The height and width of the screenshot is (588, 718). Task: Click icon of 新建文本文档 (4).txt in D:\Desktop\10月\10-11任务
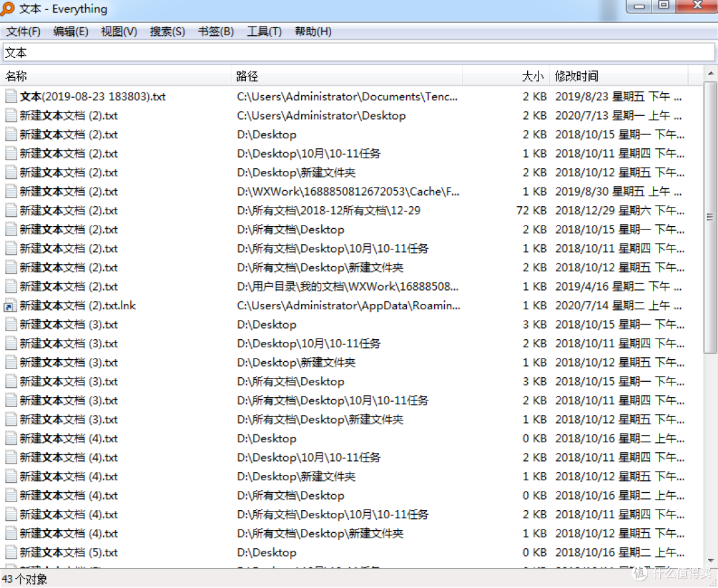pyautogui.click(x=11, y=458)
